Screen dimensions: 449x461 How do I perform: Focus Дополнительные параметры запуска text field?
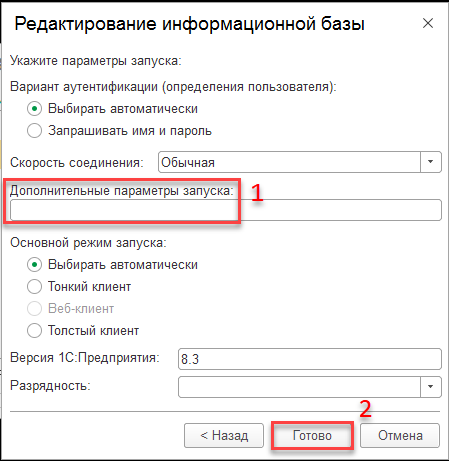tap(226, 210)
